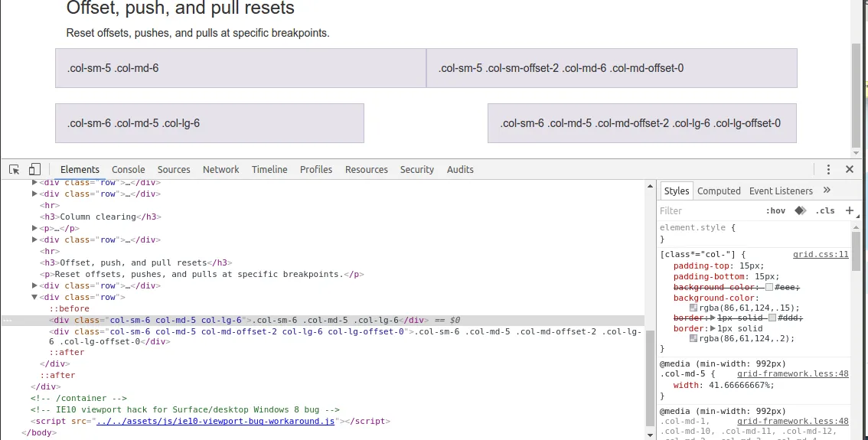Click the .col-sm-5 .col-sm-offset-2 page column
The width and height of the screenshot is (868, 440).
click(x=612, y=68)
